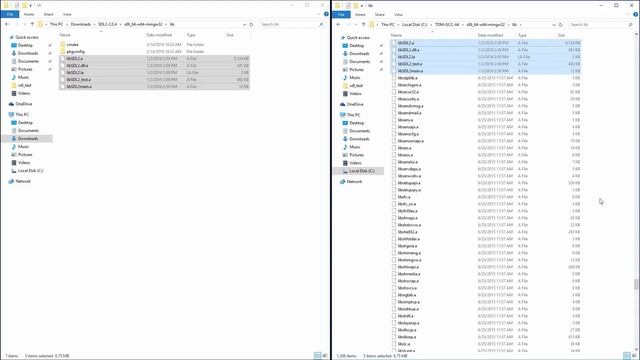Open Help in the SDL2 Downloads window
Image resolution: width=640 pixels, height=360 pixels.
coord(326,14)
